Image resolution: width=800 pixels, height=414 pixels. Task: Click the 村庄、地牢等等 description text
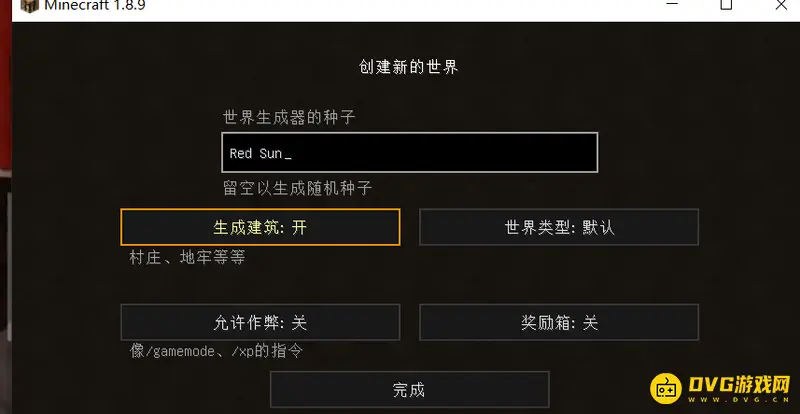(187, 258)
